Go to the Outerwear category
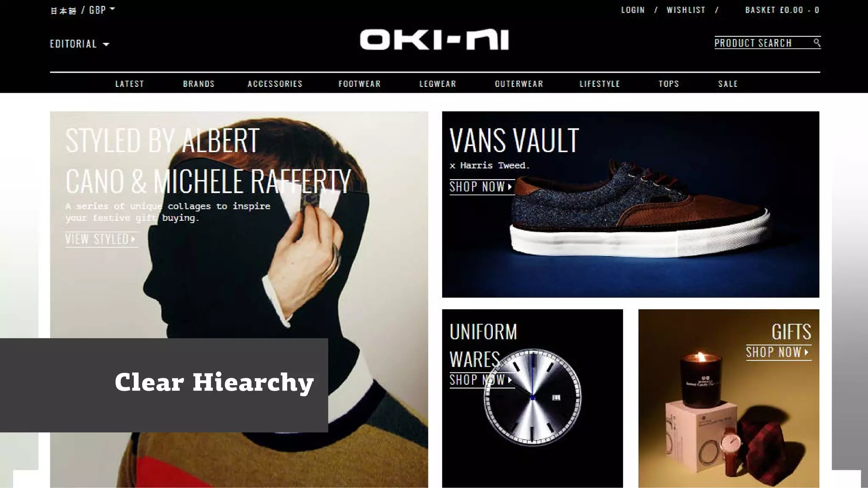The image size is (868, 488). pyautogui.click(x=519, y=84)
